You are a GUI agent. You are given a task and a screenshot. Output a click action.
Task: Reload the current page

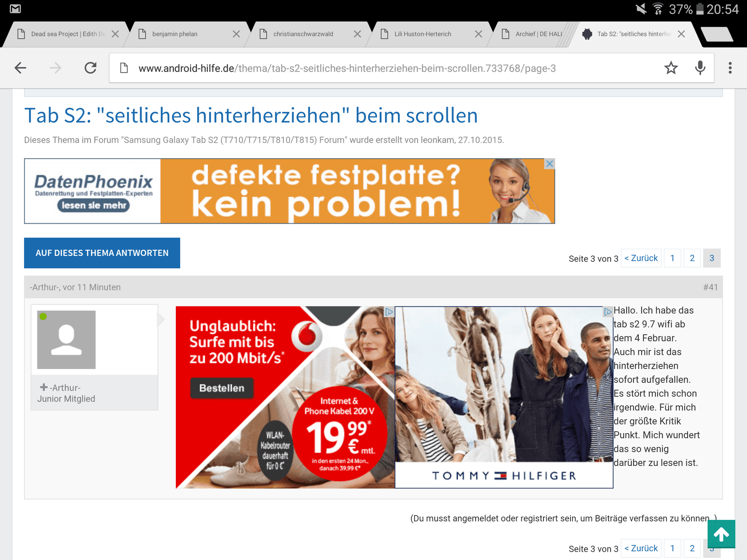[91, 68]
